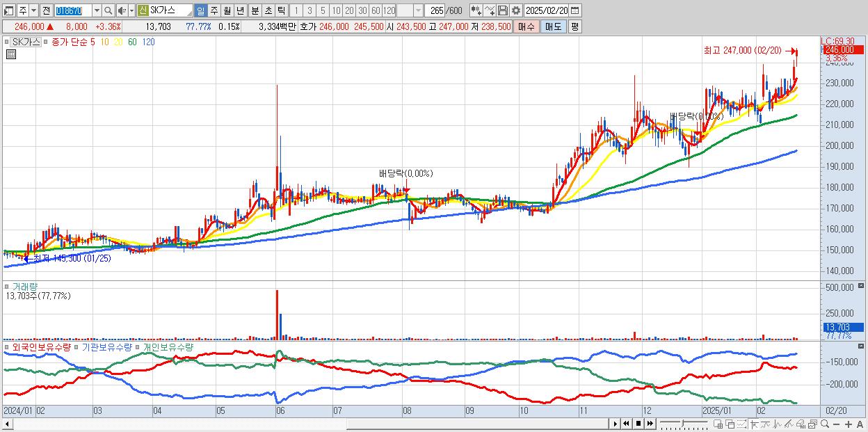Screen dimensions: 868x432
Task: Click the rewind button in chart playback
Action: pyautogui.click(x=626, y=424)
